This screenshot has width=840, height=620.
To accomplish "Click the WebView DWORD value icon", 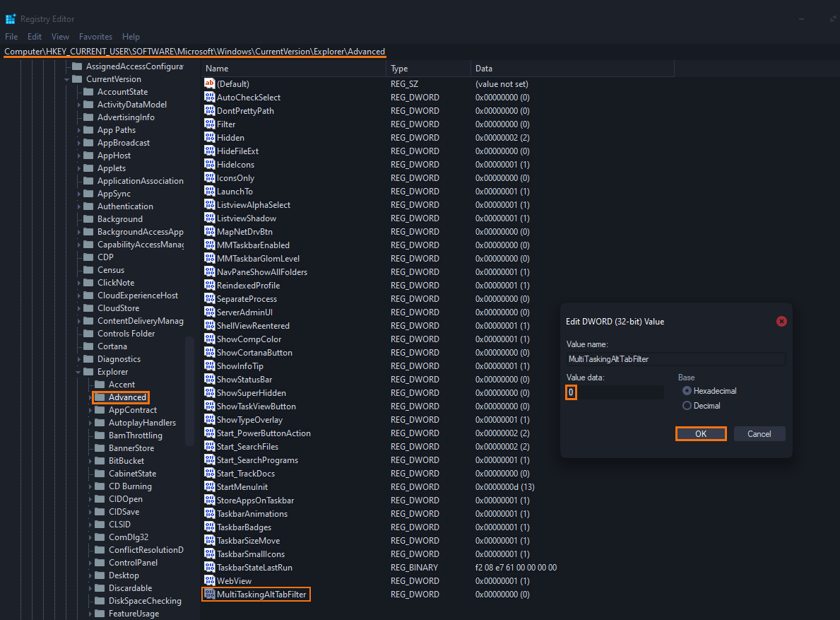I will click(x=209, y=580).
